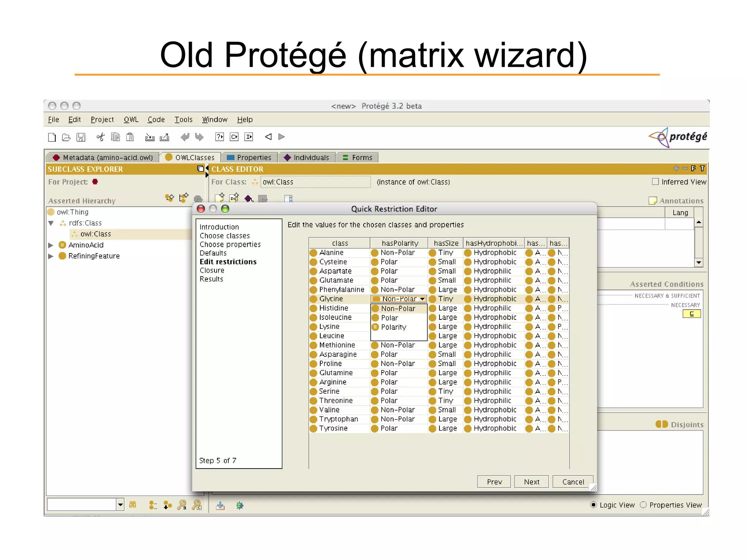Click the F icon in Class Editor header
Screen dimensions: 747x560
693,168
